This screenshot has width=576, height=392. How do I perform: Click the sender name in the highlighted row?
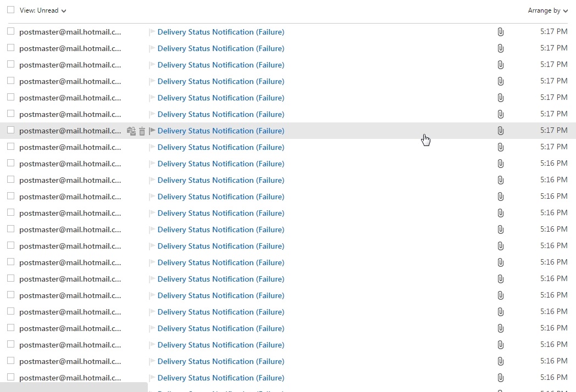[70, 131]
